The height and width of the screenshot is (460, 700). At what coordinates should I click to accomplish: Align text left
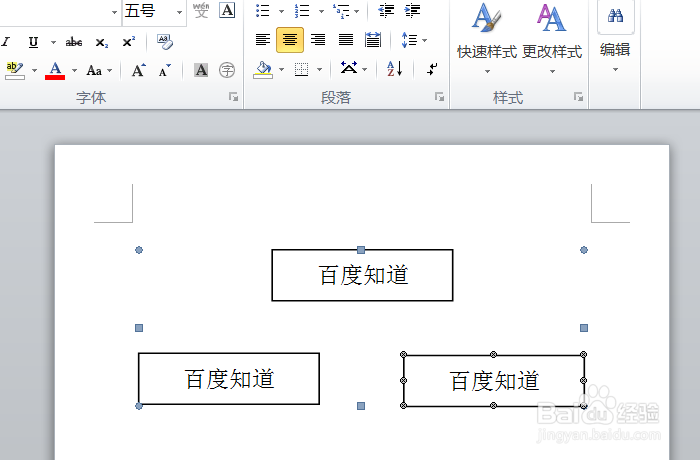[x=263, y=40]
